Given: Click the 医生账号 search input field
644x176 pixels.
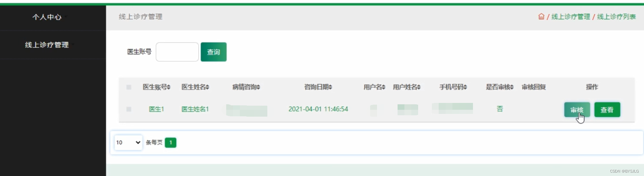Looking at the screenshot, I should [177, 52].
